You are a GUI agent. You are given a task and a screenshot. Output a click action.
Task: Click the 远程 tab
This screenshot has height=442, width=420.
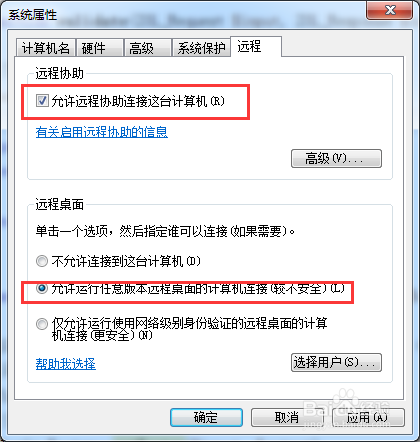click(x=256, y=46)
